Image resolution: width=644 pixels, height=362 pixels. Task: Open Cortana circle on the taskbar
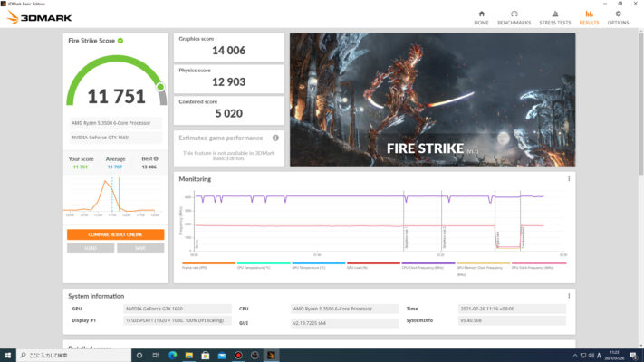[x=139, y=355]
